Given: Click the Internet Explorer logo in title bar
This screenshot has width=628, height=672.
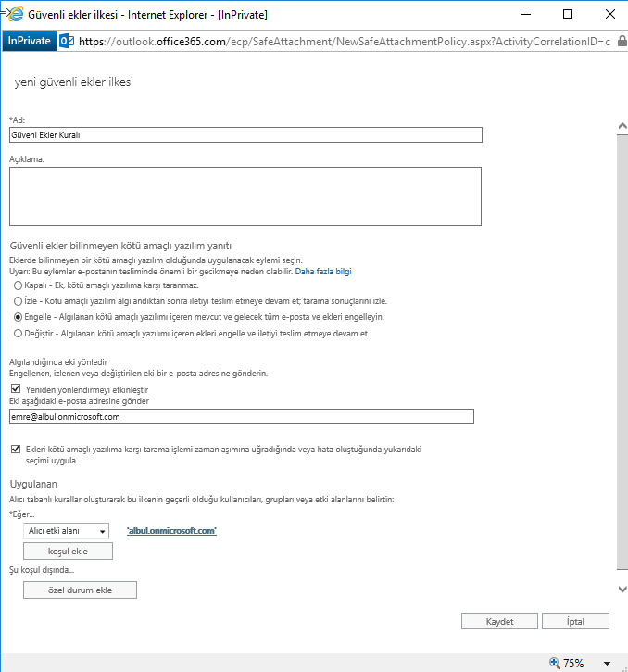Looking at the screenshot, I should point(16,14).
